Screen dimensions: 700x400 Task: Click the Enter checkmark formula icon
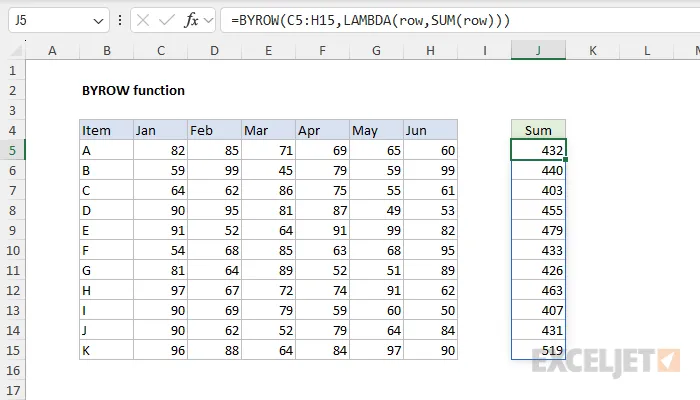click(x=167, y=20)
